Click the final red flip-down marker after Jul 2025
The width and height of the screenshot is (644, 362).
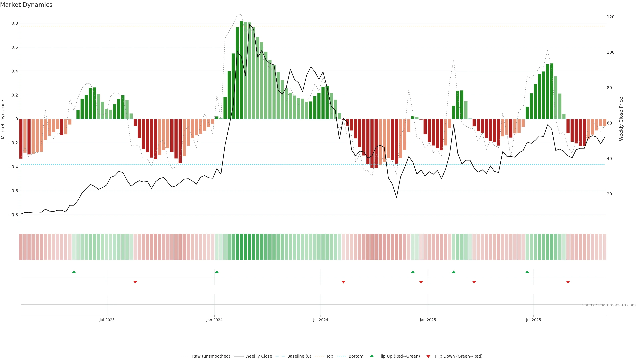click(x=568, y=282)
